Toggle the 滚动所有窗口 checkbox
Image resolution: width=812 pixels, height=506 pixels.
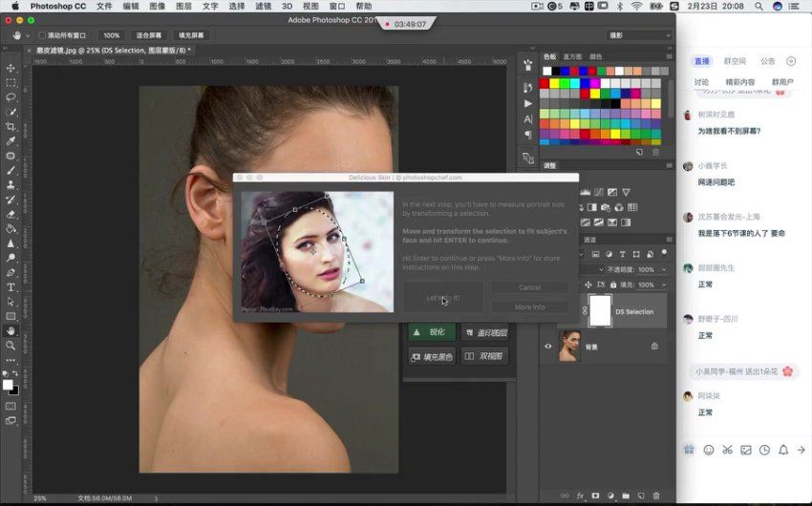[42, 35]
